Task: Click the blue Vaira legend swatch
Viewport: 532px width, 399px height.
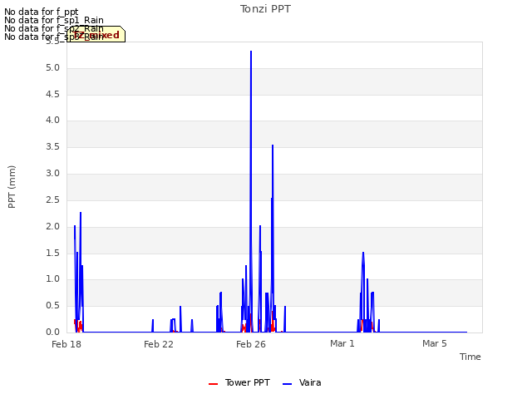Action: [x=287, y=384]
